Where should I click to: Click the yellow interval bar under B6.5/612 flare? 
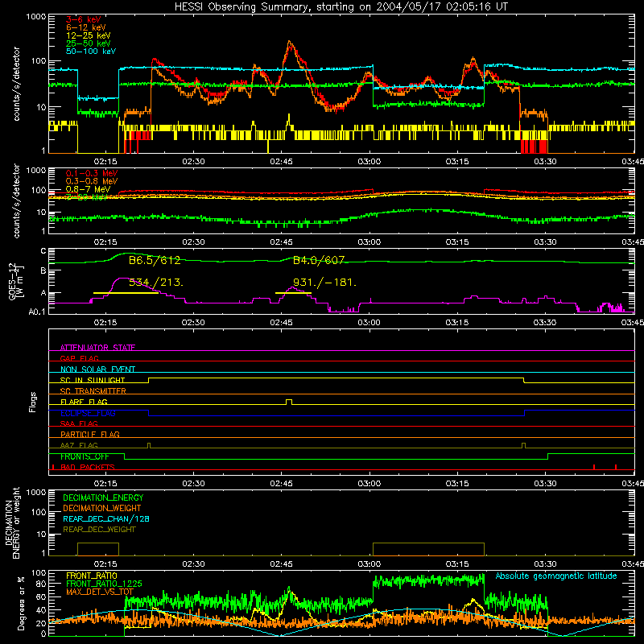coord(126,293)
